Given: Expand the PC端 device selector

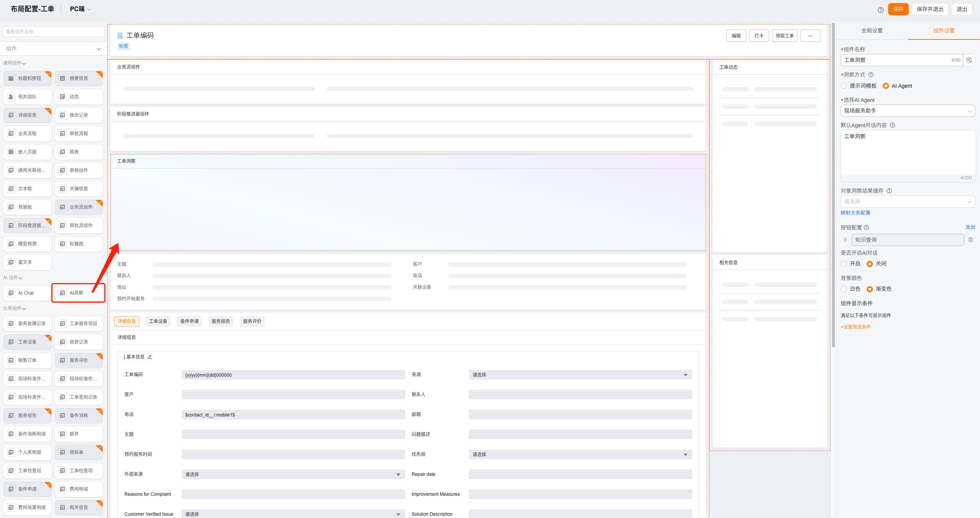Looking at the screenshot, I should pos(80,9).
